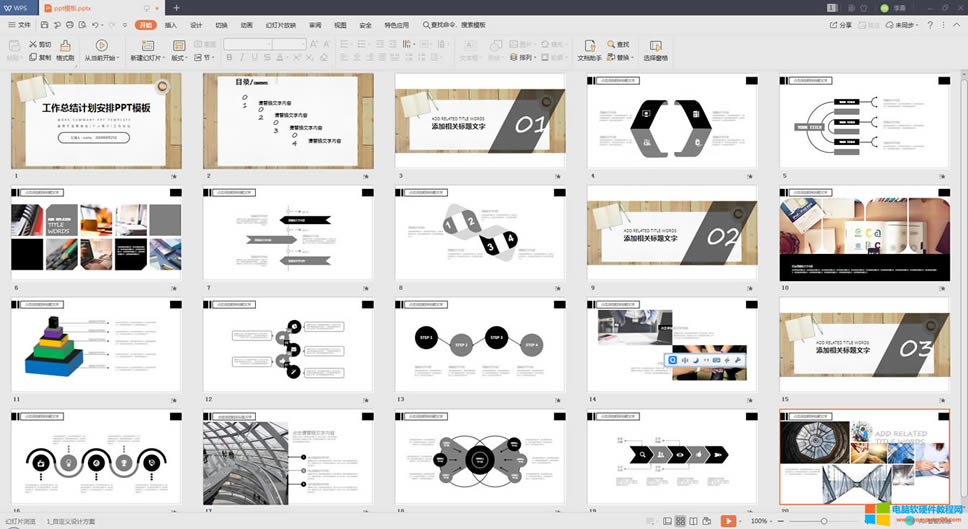
Task: Open the Insert (插入) ribbon tab
Action: click(171, 24)
